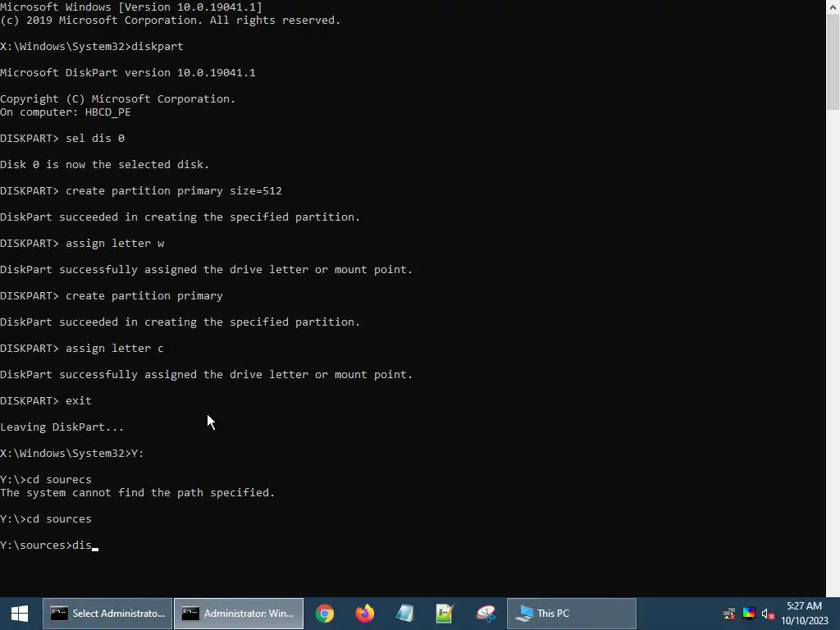This screenshot has width=840, height=630.
Task: Click "Disk 0 is now the selected disk." text
Action: (104, 164)
